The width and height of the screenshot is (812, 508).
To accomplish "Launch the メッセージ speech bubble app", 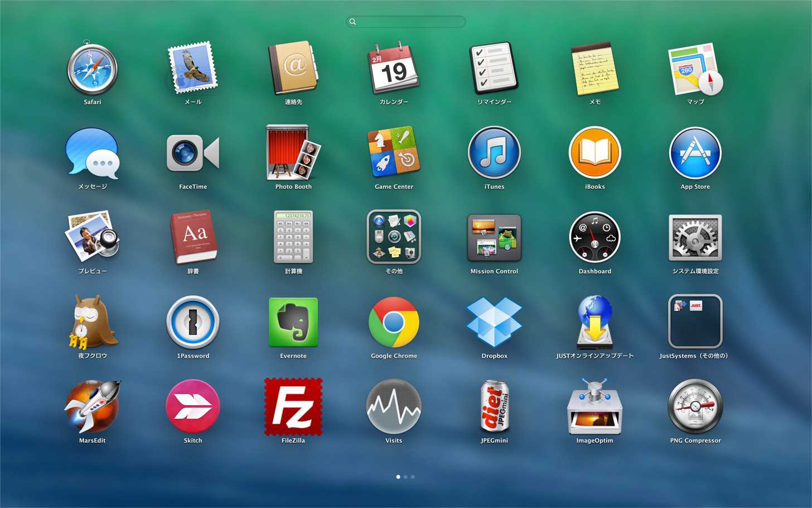I will (93, 153).
